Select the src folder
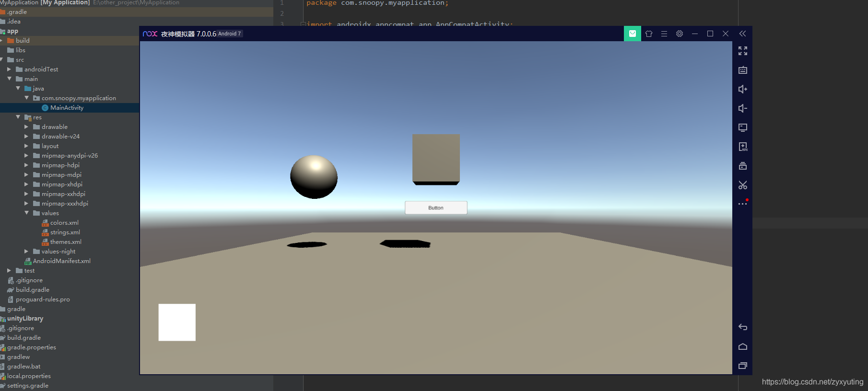This screenshot has width=868, height=391. pyautogui.click(x=20, y=60)
